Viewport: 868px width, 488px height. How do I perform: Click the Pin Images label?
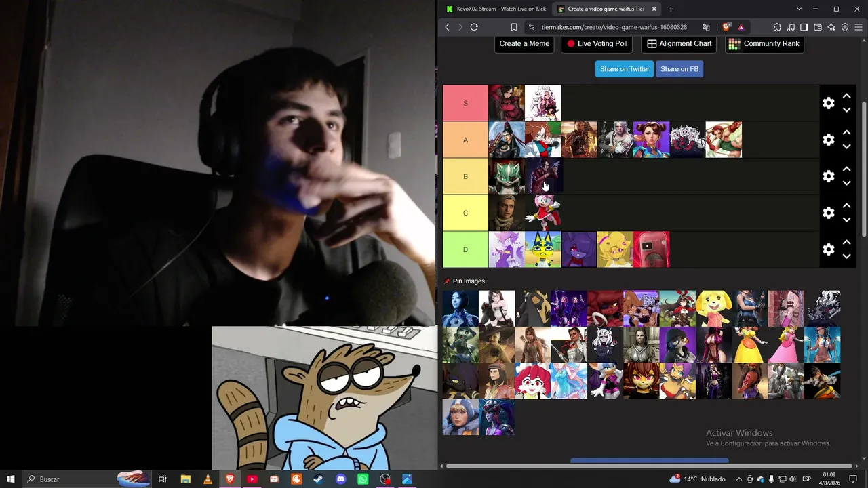point(469,281)
